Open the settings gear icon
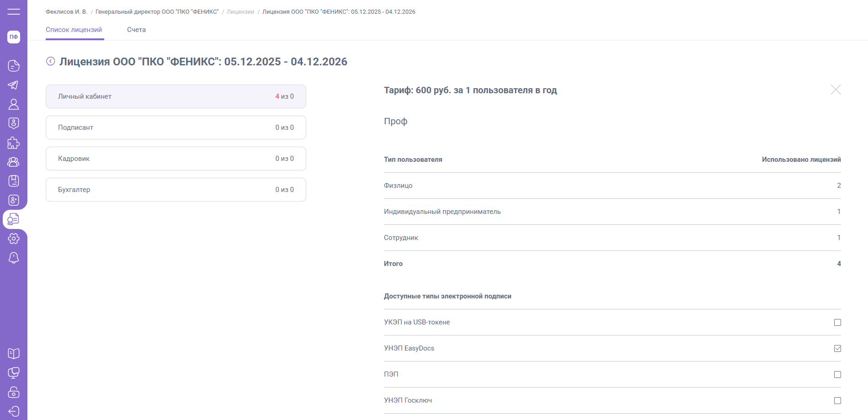868x420 pixels. (14, 238)
